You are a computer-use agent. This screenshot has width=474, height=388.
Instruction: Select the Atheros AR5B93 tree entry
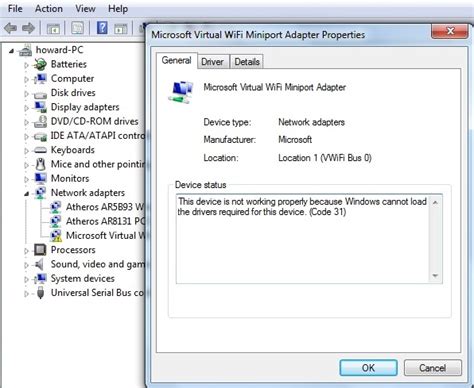(x=105, y=207)
